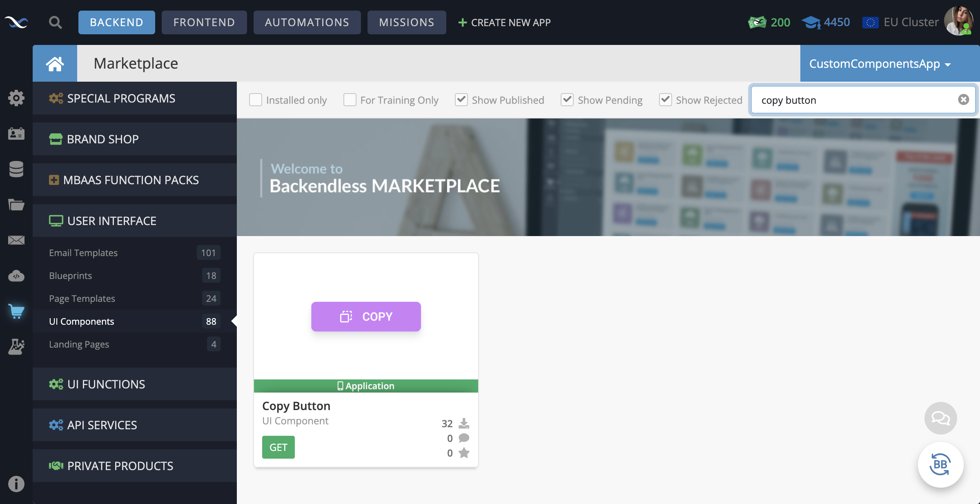This screenshot has width=980, height=504.
Task: Disable Show Rejected filter checkbox
Action: pyautogui.click(x=664, y=99)
